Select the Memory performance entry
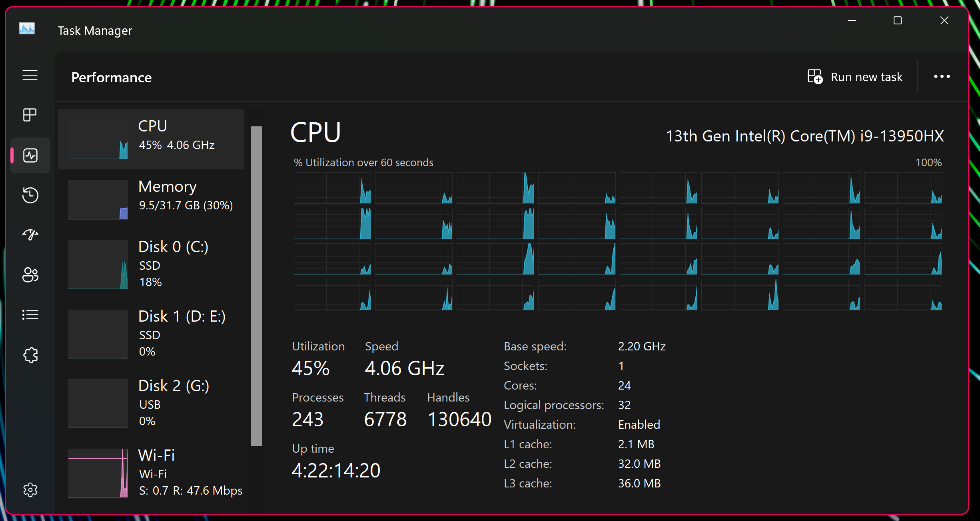 click(x=151, y=199)
